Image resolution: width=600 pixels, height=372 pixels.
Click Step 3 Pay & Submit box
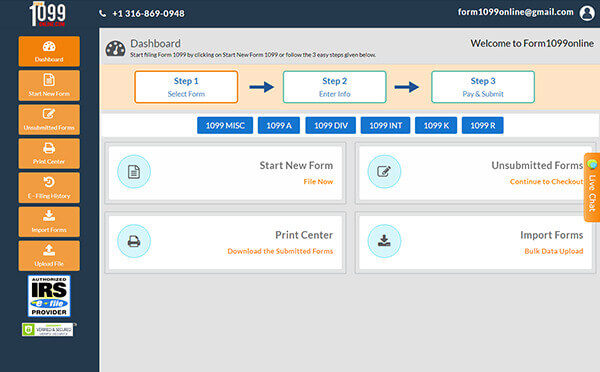tap(483, 87)
